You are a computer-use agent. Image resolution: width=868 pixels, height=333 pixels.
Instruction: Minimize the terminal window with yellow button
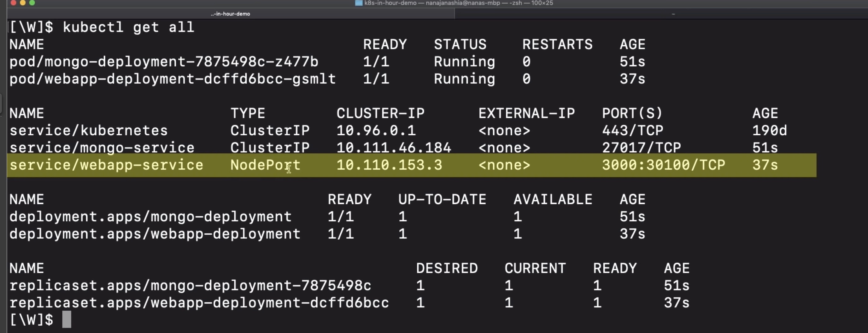pyautogui.click(x=23, y=3)
